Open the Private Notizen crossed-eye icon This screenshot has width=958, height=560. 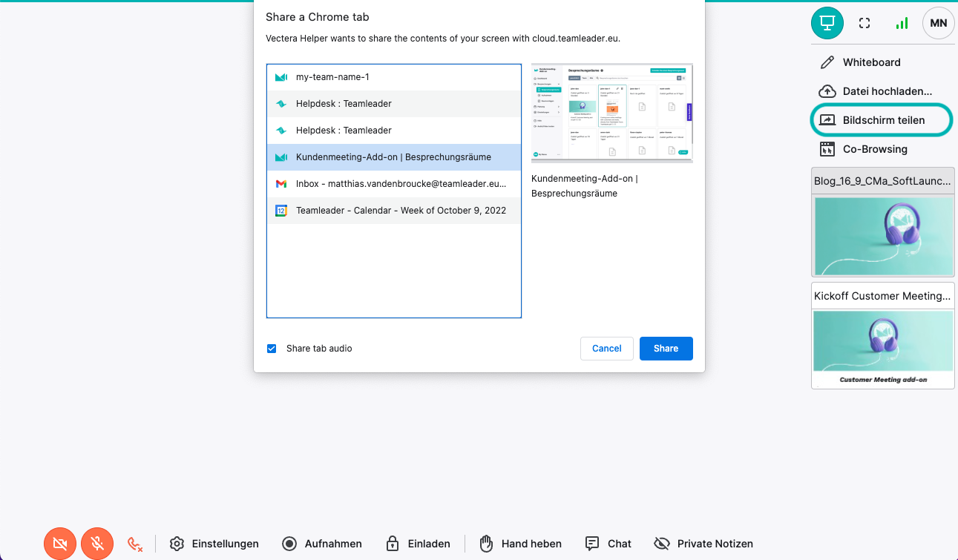click(661, 544)
